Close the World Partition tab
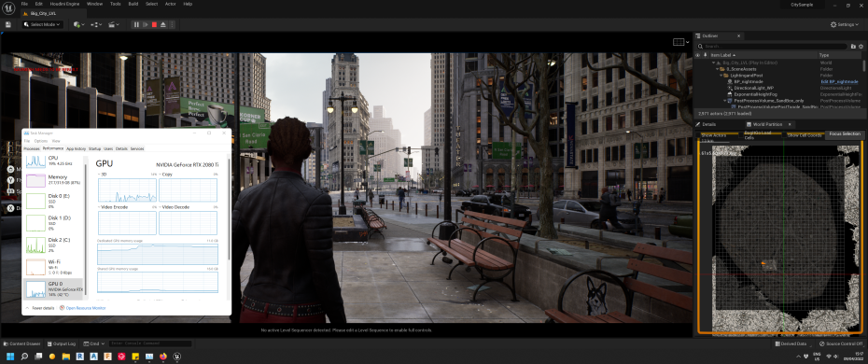This screenshot has width=868, height=364. pyautogui.click(x=790, y=124)
